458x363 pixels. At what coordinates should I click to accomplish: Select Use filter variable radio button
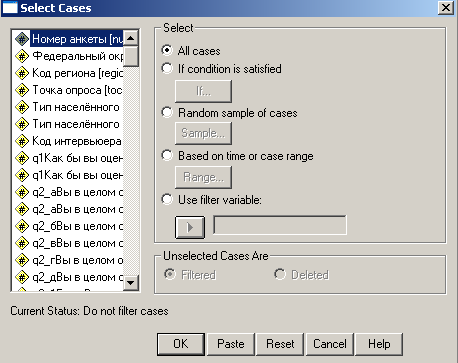click(x=167, y=199)
